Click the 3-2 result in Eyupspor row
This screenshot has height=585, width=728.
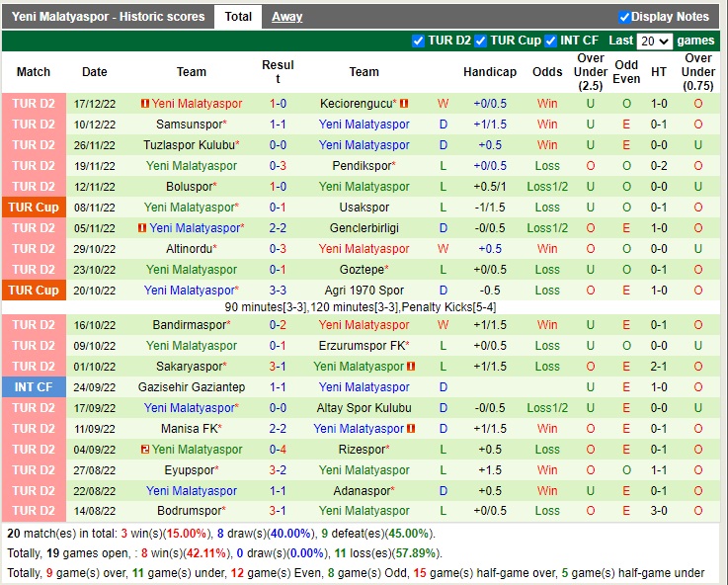click(x=278, y=470)
